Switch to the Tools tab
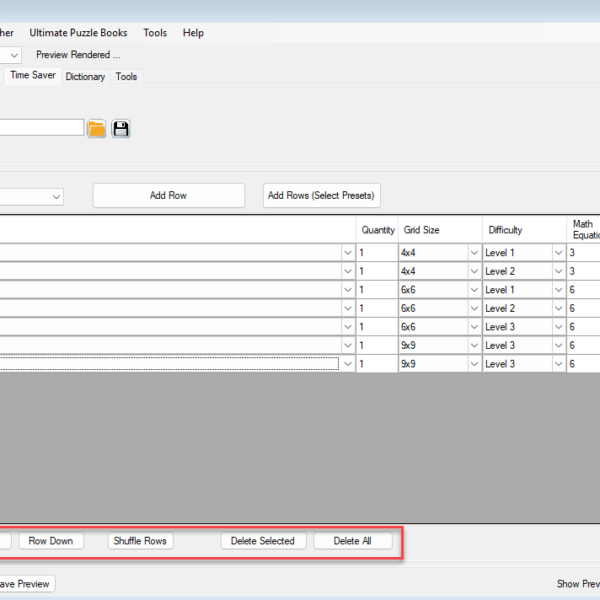600x600 pixels. pyautogui.click(x=126, y=76)
